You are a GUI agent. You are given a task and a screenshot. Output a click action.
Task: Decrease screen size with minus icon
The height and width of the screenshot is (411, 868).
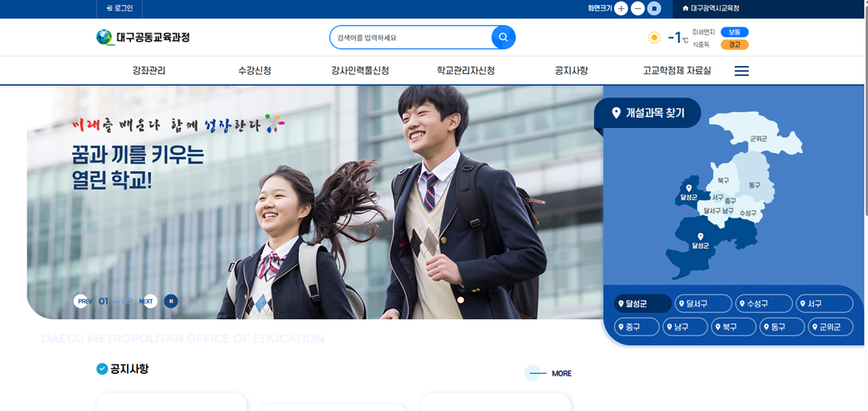637,8
